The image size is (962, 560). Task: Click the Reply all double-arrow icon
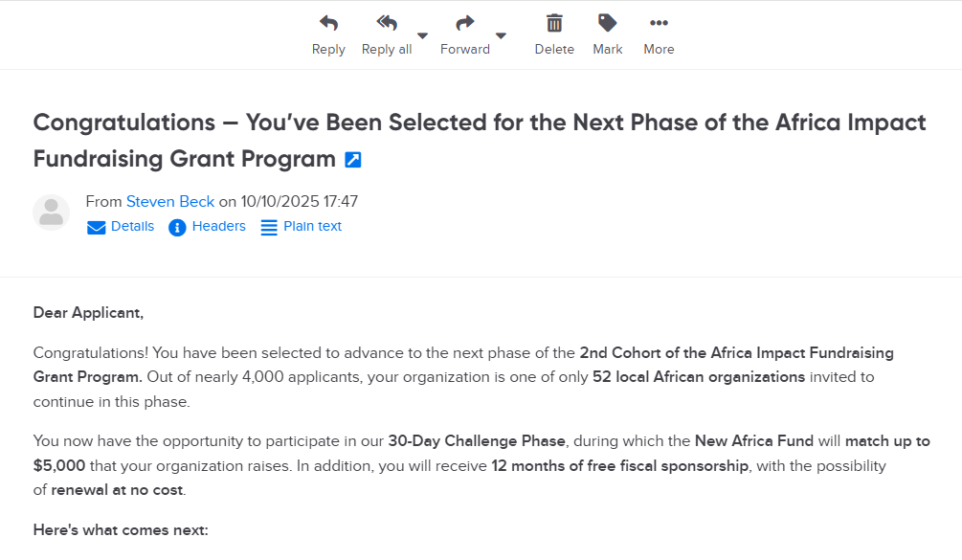(386, 23)
